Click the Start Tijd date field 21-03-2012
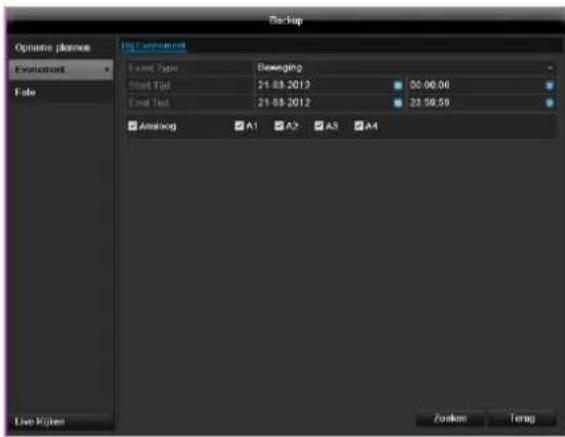The height and width of the screenshot is (437, 565). (329, 85)
